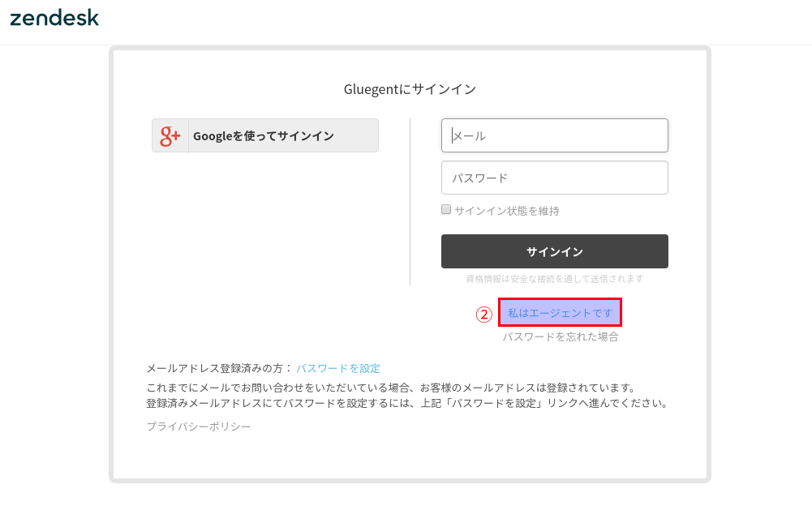Click the dark サインイン button
Viewport: 812px width, 510px height.
tap(555, 251)
